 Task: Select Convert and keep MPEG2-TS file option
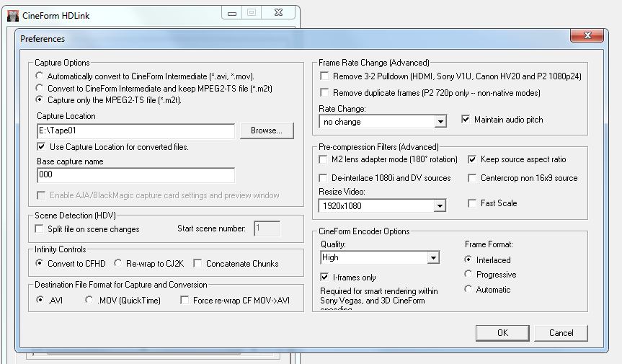39,88
